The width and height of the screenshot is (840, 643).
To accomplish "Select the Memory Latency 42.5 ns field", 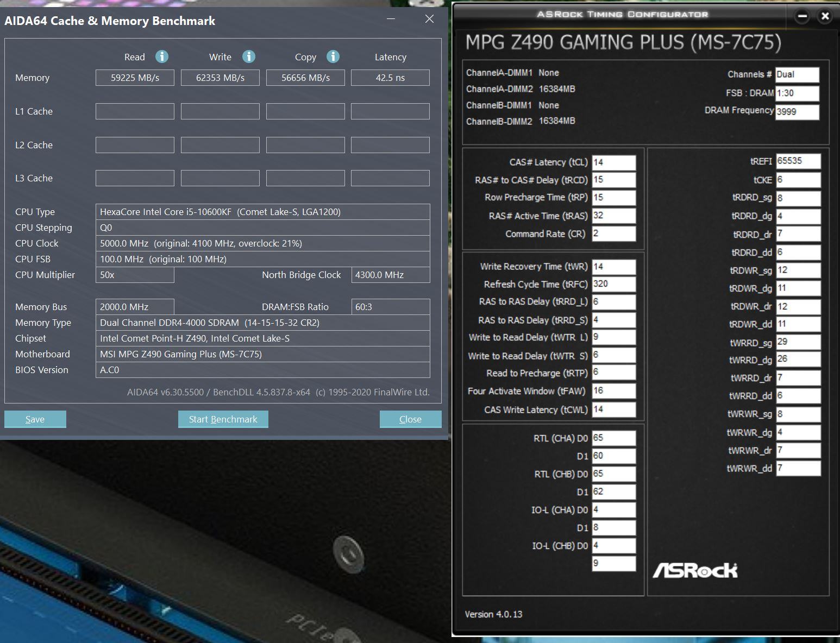I will pos(390,78).
